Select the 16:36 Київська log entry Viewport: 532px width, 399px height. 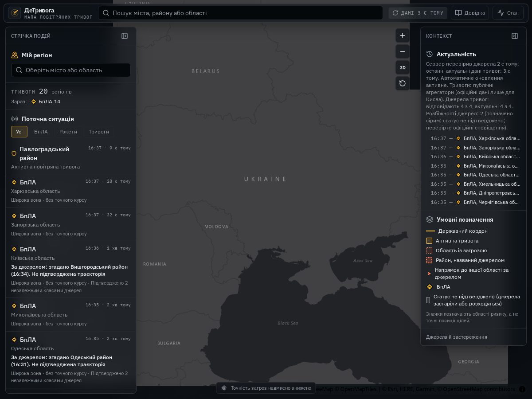click(x=475, y=156)
